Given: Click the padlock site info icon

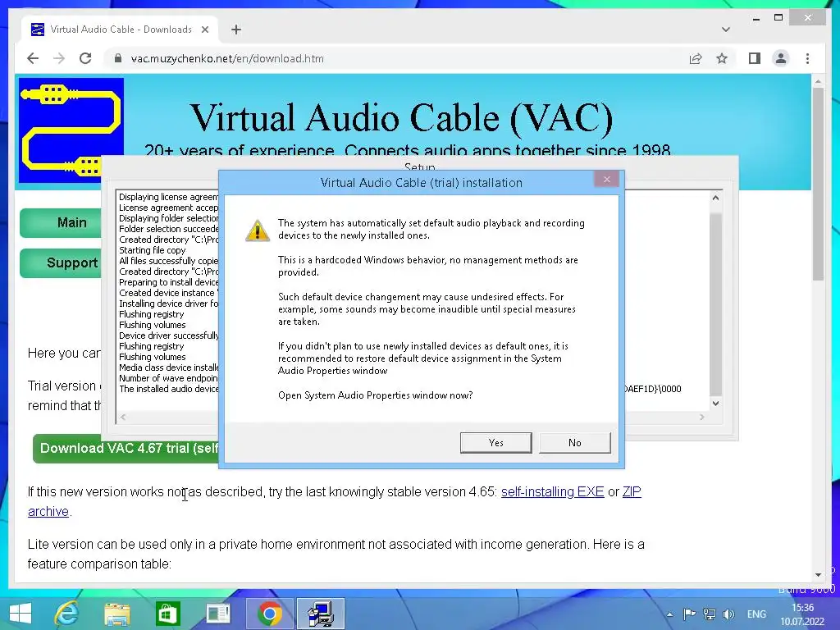Looking at the screenshot, I should pyautogui.click(x=118, y=58).
